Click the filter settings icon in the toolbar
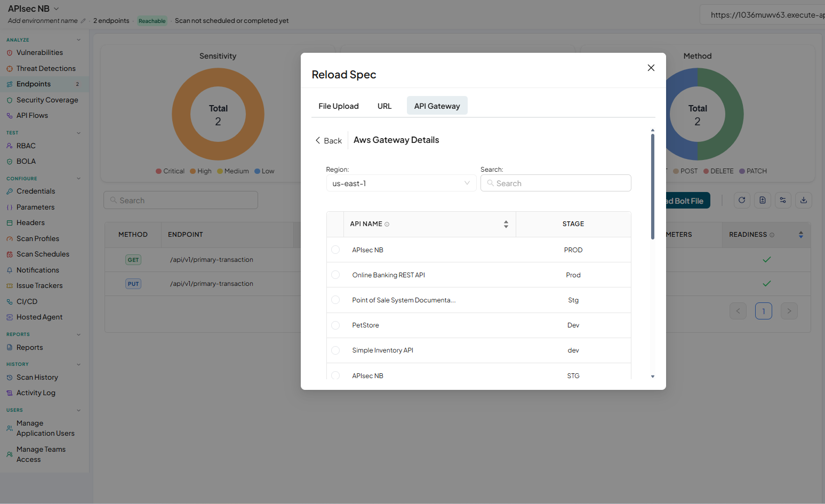The height and width of the screenshot is (504, 825). [x=783, y=201]
